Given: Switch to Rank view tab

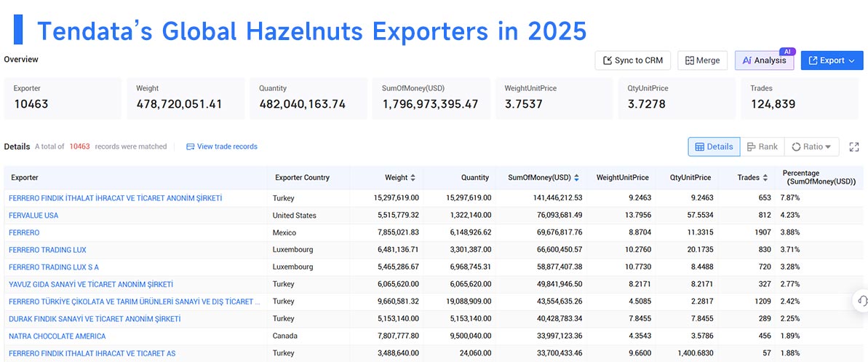Looking at the screenshot, I should point(763,147).
